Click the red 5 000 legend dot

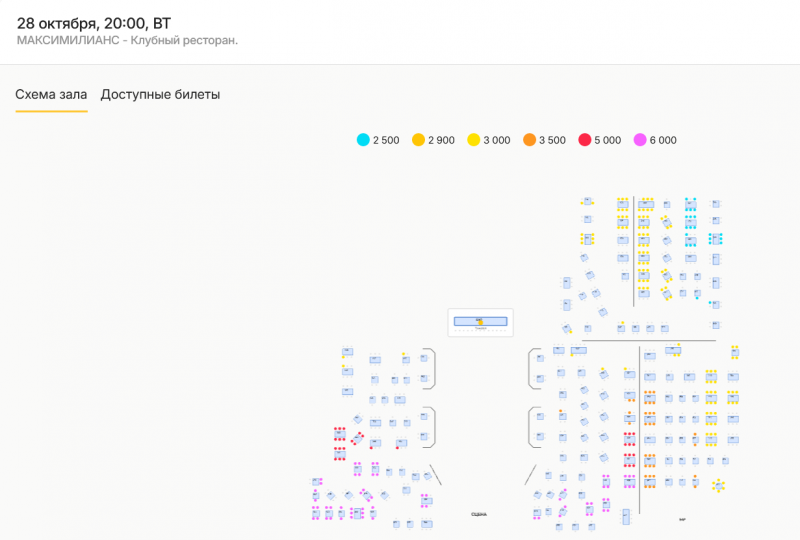tap(585, 140)
